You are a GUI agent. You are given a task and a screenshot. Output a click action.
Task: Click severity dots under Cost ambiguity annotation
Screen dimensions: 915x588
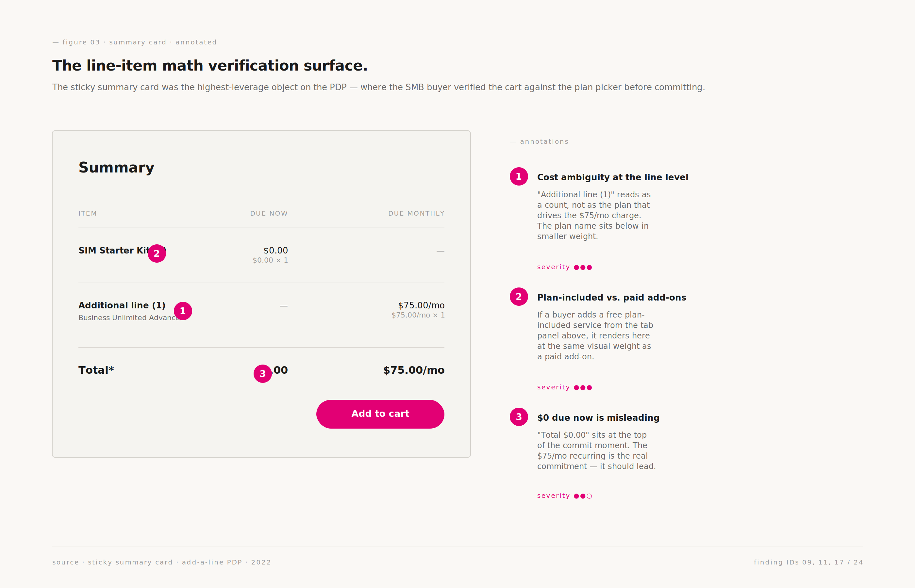pyautogui.click(x=583, y=268)
